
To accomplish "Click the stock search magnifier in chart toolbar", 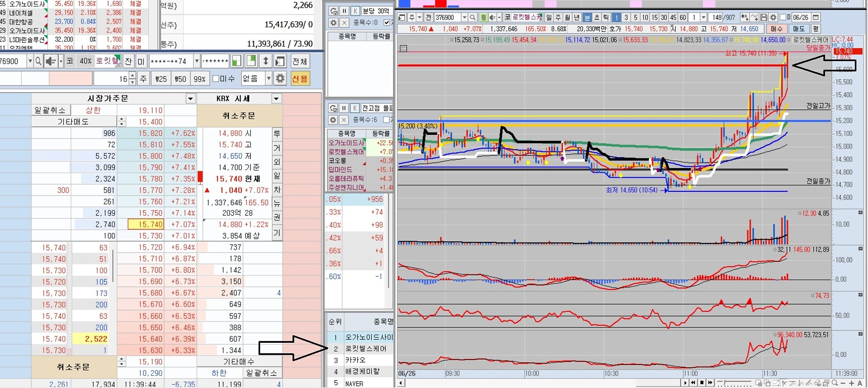I will (x=472, y=18).
